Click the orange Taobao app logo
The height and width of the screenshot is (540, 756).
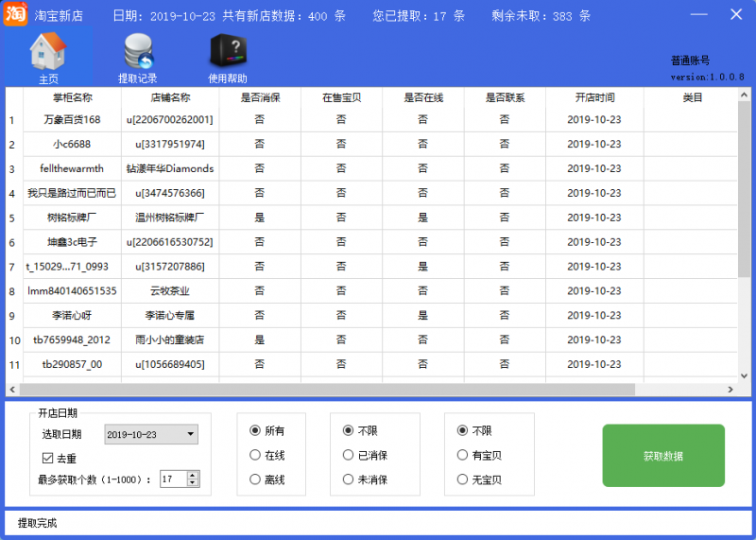tap(15, 15)
